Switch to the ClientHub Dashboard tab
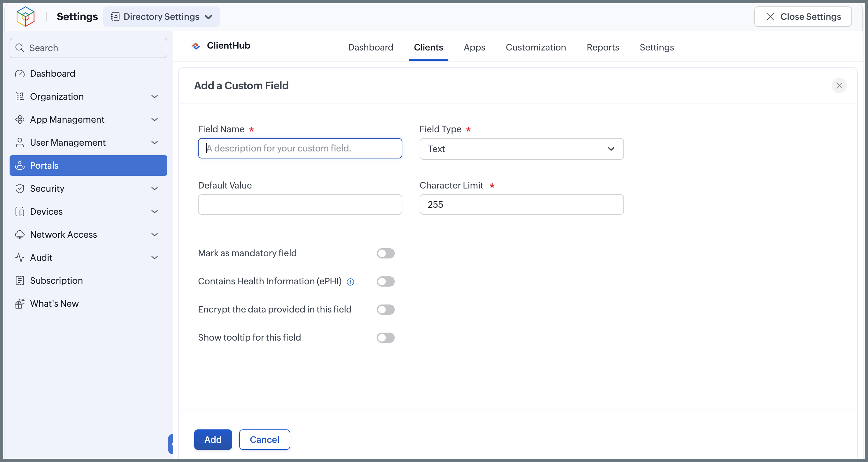The image size is (868, 462). coord(370,47)
